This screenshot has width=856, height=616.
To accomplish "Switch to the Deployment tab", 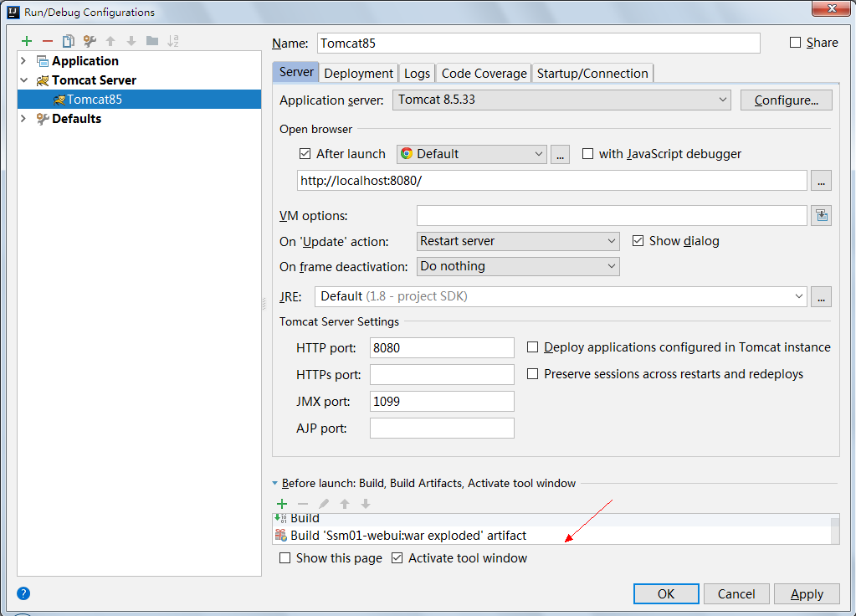I will pyautogui.click(x=358, y=73).
